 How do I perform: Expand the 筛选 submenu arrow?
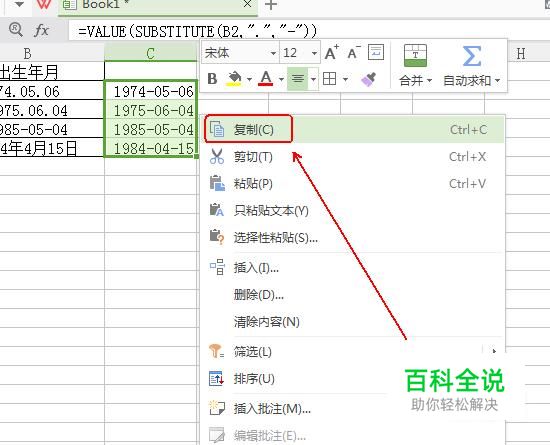(494, 351)
